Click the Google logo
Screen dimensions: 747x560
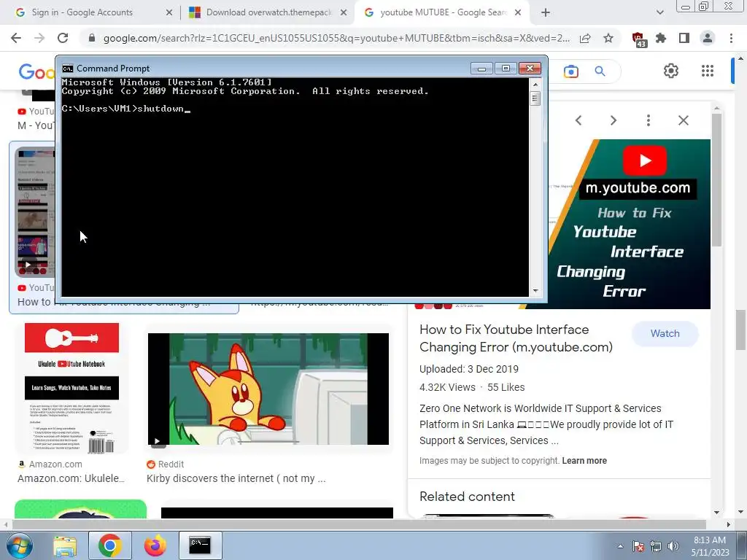tap(36, 72)
